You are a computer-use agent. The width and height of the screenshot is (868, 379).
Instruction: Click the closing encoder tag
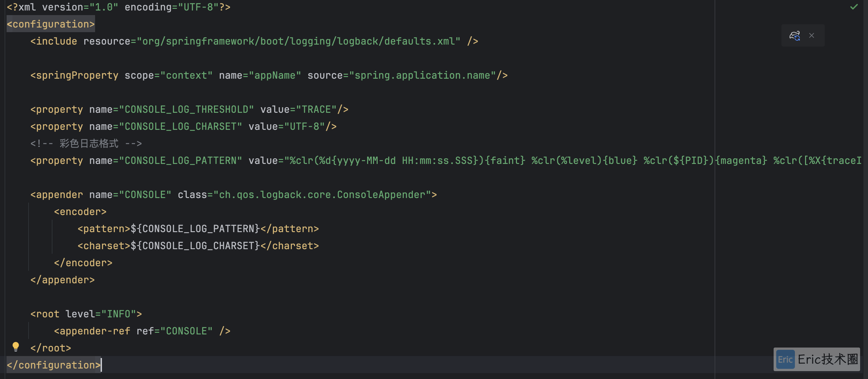tap(83, 263)
